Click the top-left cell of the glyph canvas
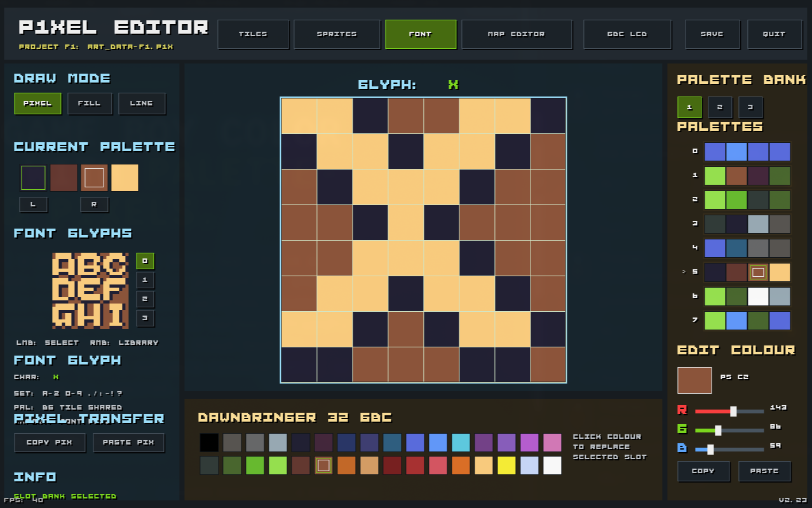The width and height of the screenshot is (812, 508). tap(299, 116)
